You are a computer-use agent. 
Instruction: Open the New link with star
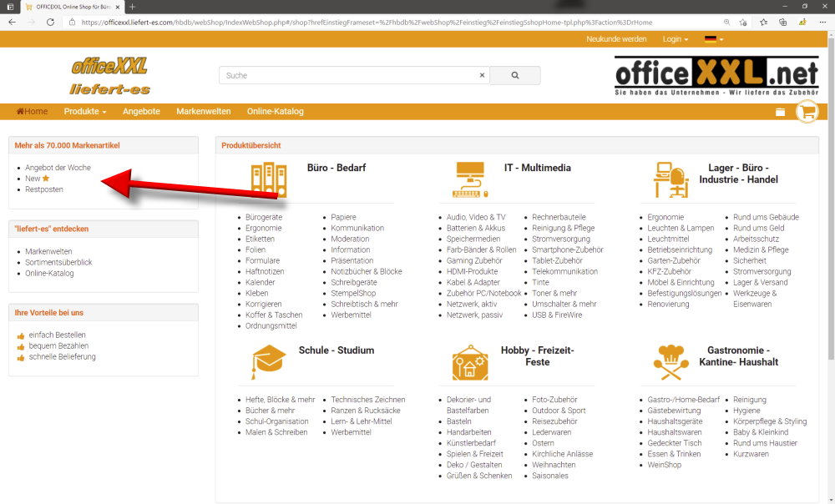38,179
